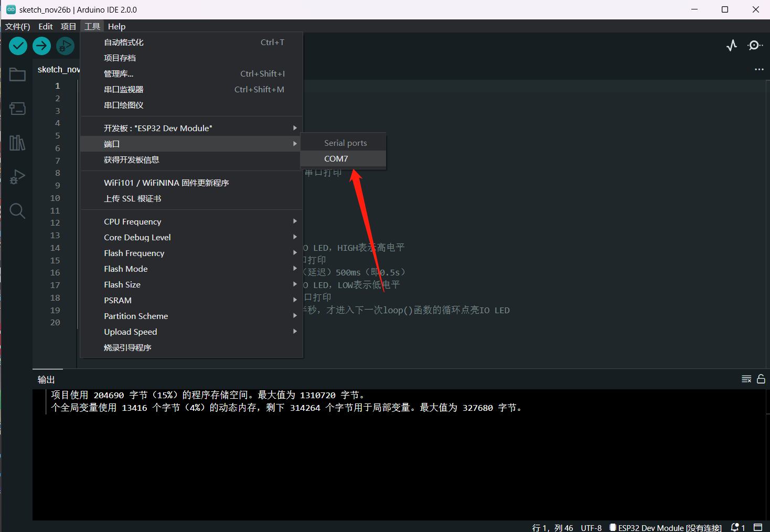Open 串口监视器 from the menu
Screen dimensions: 770x532
(191, 90)
